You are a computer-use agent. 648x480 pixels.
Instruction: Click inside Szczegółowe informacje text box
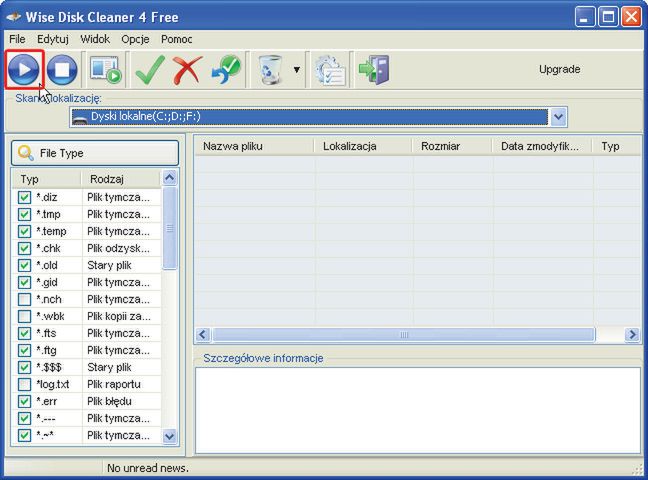pos(418,410)
